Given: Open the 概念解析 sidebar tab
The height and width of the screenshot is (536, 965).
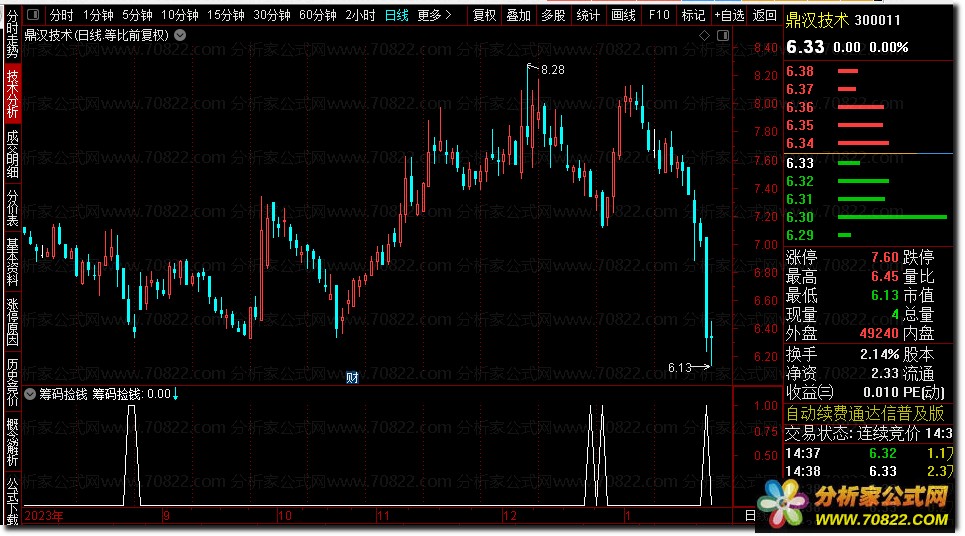Looking at the screenshot, I should 12,442.
